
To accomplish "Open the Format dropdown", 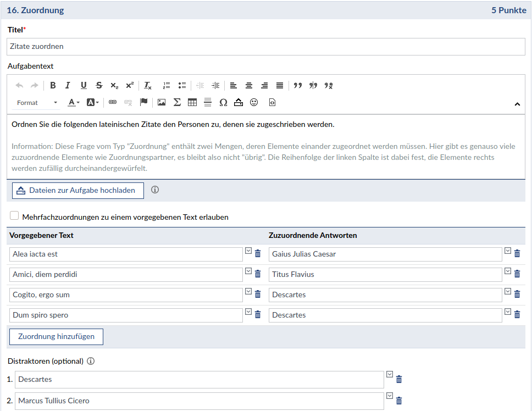I will coord(37,103).
